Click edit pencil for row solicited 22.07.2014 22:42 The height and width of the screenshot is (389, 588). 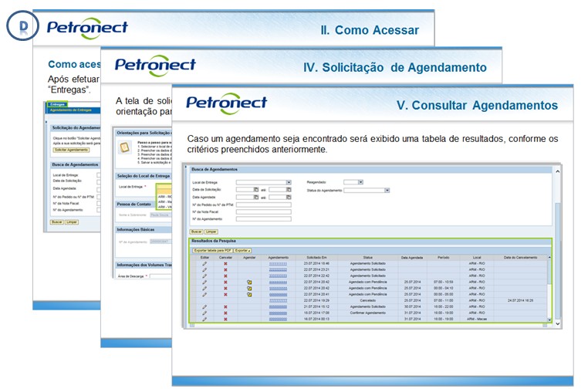tap(204, 276)
